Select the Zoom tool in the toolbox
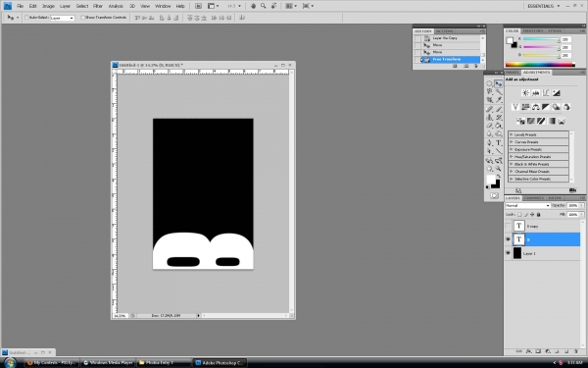 499,169
